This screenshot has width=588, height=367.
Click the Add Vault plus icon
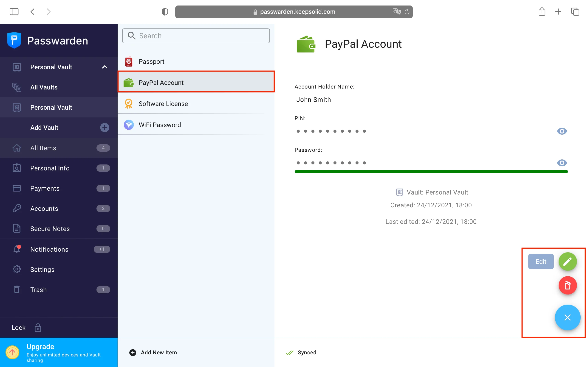coord(105,128)
